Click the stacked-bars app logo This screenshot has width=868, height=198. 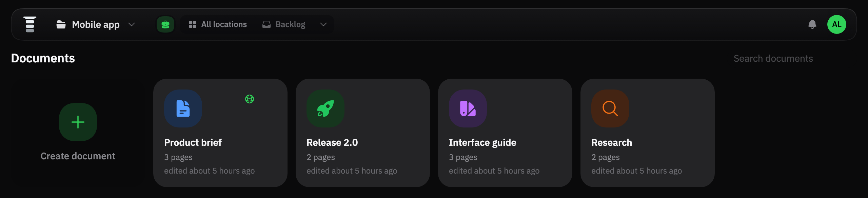click(30, 24)
